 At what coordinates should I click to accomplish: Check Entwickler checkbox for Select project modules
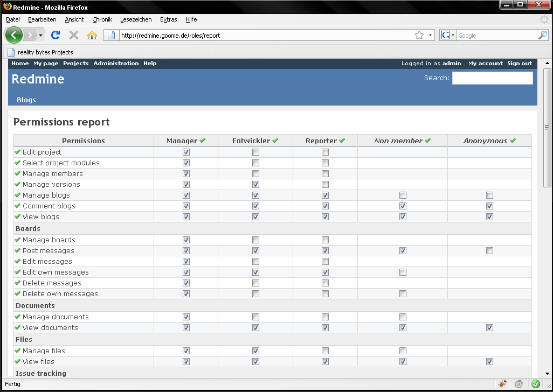tap(255, 163)
